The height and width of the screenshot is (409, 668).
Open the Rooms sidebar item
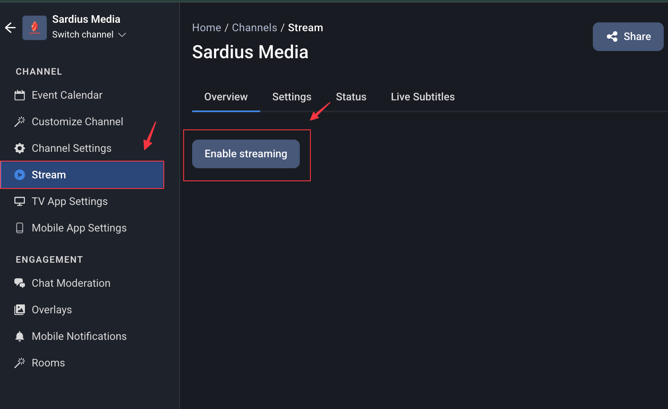48,363
